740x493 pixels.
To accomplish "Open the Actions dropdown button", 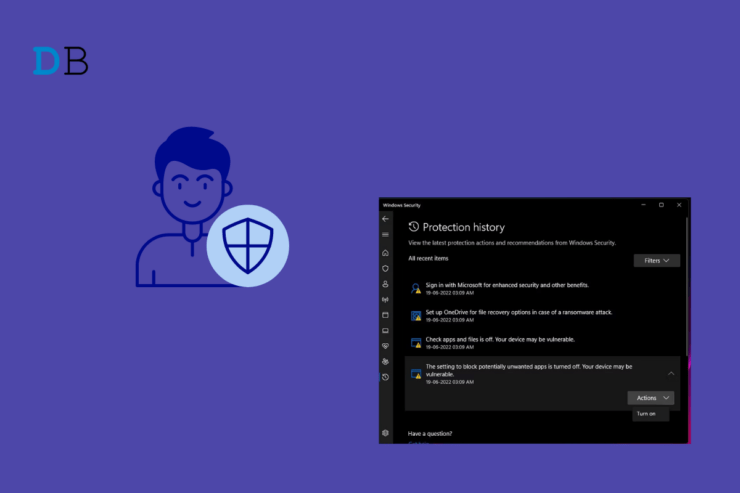I will [x=651, y=397].
